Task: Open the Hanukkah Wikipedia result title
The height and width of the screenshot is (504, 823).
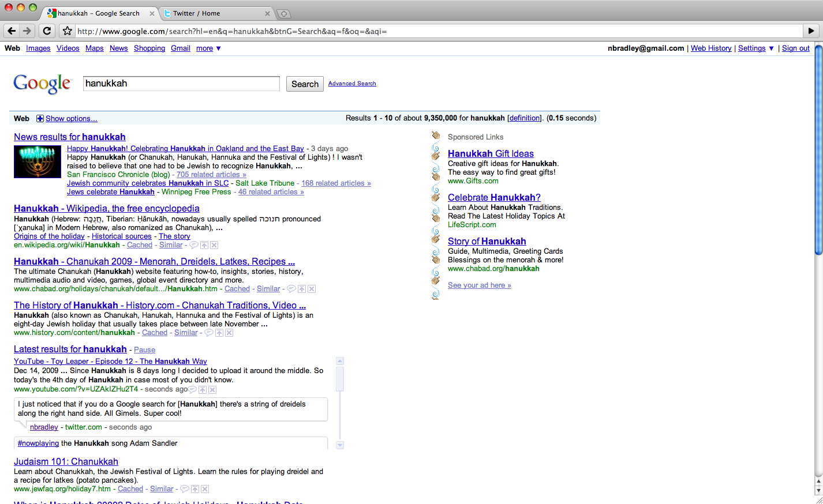Action: (x=107, y=209)
